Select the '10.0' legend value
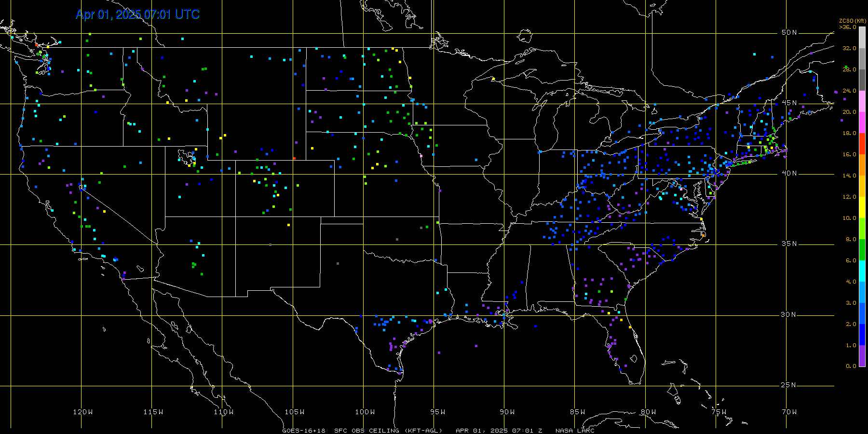868x434 pixels. coord(850,218)
